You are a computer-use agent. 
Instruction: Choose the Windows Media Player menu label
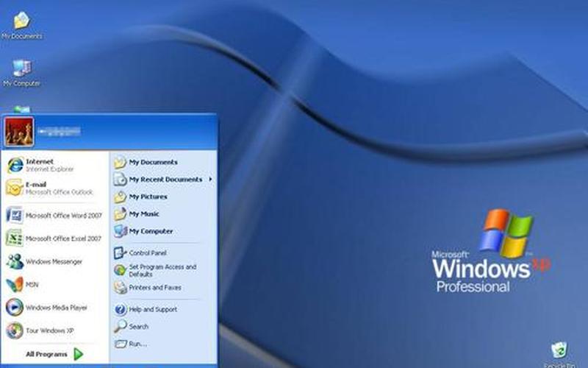[x=57, y=308]
